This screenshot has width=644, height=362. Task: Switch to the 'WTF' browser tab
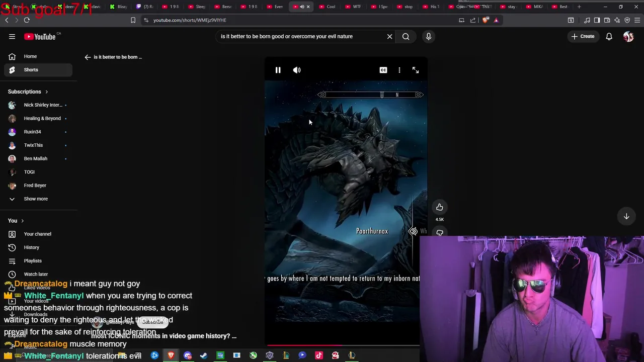354,7
